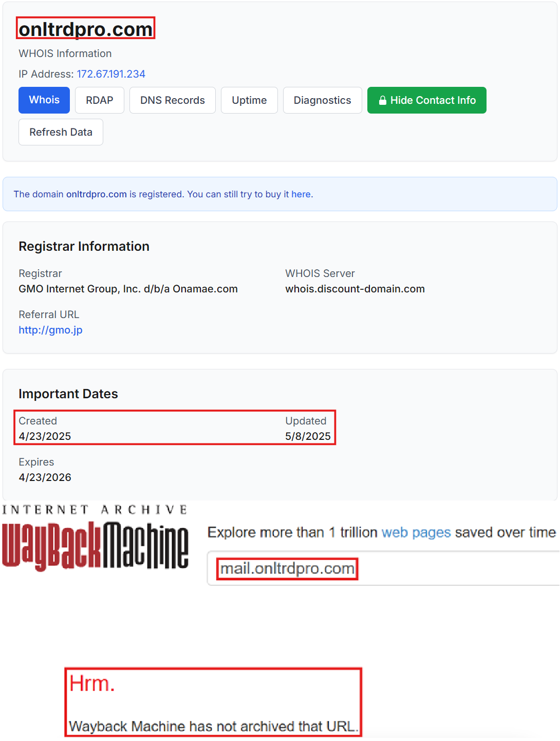Check the Uptime status
560x741 pixels.
[x=249, y=100]
